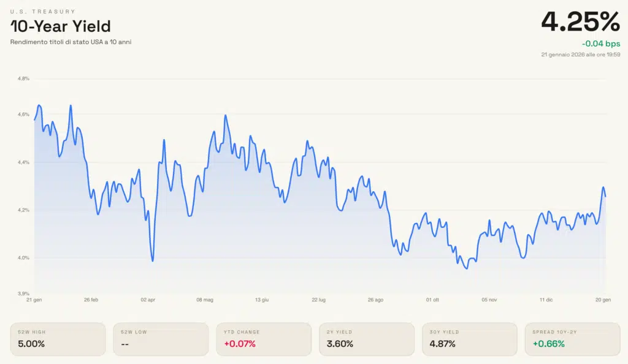Click the 08 mag x-axis label
Viewport: 628px width, 364px height.
tap(205, 300)
